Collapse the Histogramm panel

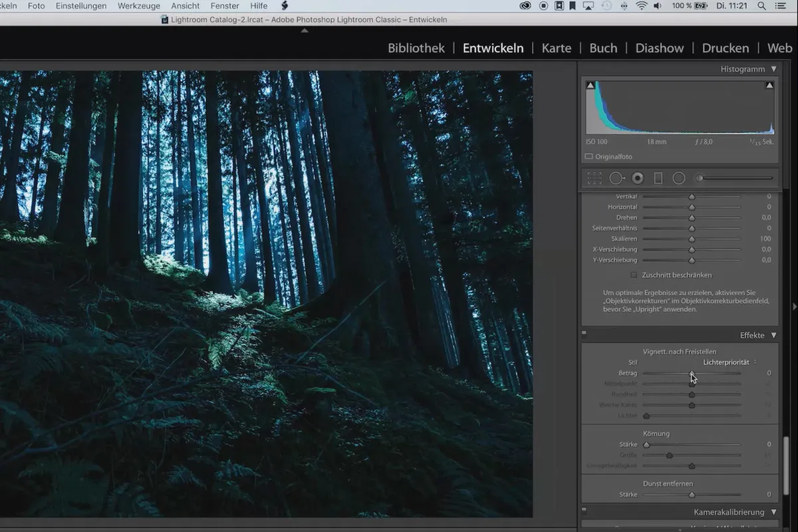point(773,69)
